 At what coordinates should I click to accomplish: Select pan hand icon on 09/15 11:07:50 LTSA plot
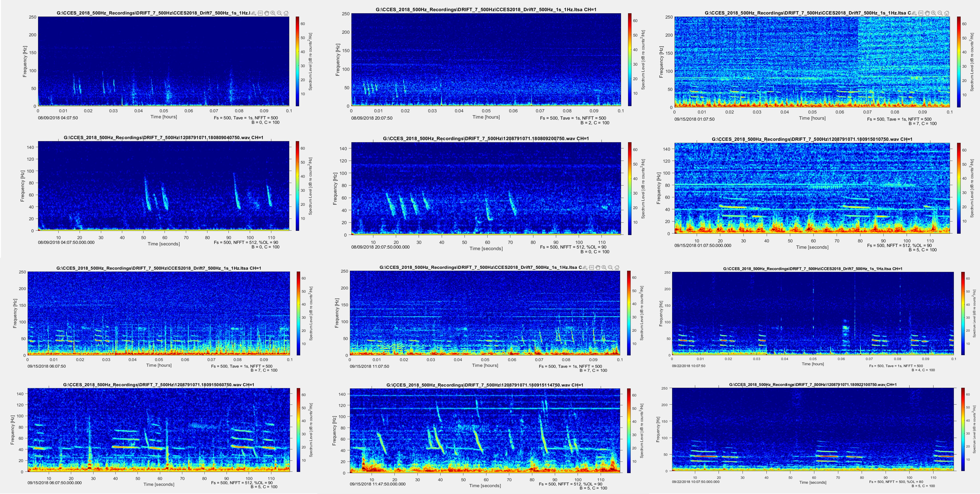598,267
